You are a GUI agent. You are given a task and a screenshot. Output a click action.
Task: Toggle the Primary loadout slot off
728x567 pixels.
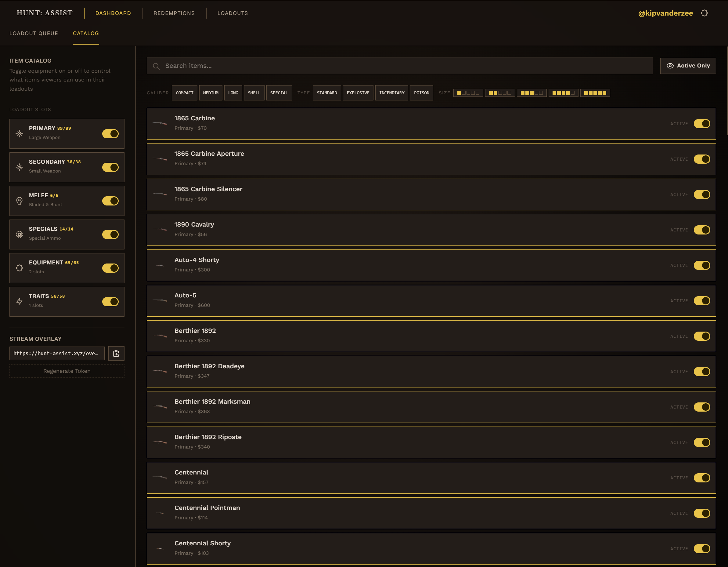[110, 134]
